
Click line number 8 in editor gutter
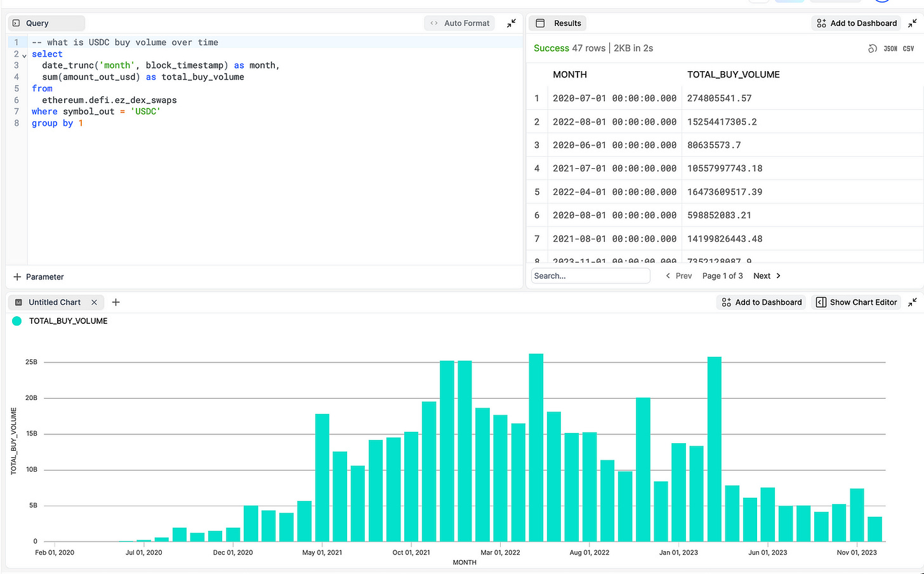pyautogui.click(x=16, y=123)
